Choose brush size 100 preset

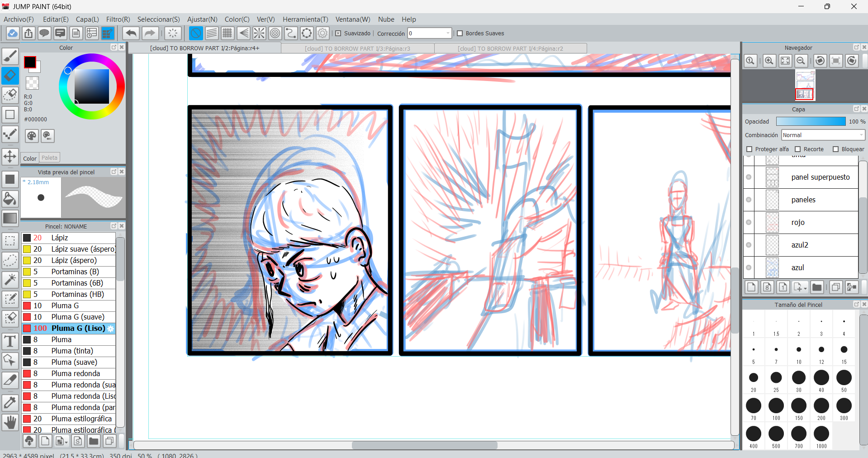pyautogui.click(x=776, y=406)
